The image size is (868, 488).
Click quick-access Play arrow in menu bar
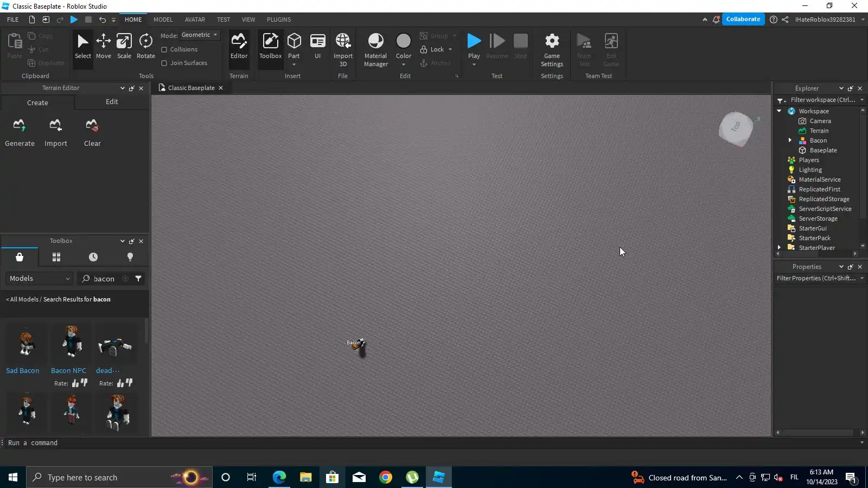(x=74, y=20)
